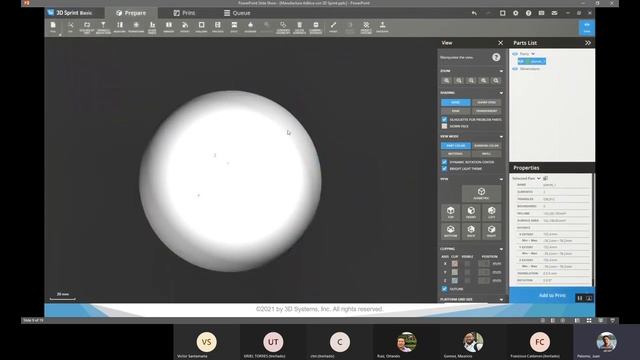Select Part Color view mode
Image resolution: width=640 pixels, height=360 pixels.
pos(456,146)
